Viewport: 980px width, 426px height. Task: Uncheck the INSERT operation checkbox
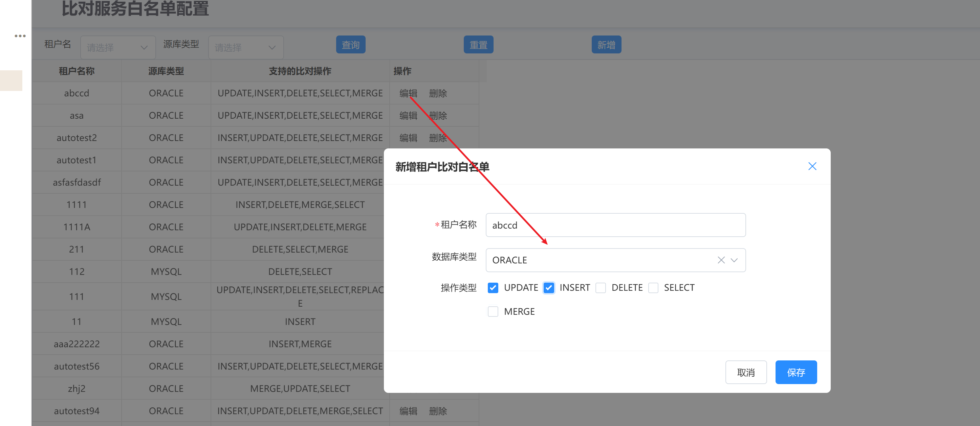[x=548, y=288]
